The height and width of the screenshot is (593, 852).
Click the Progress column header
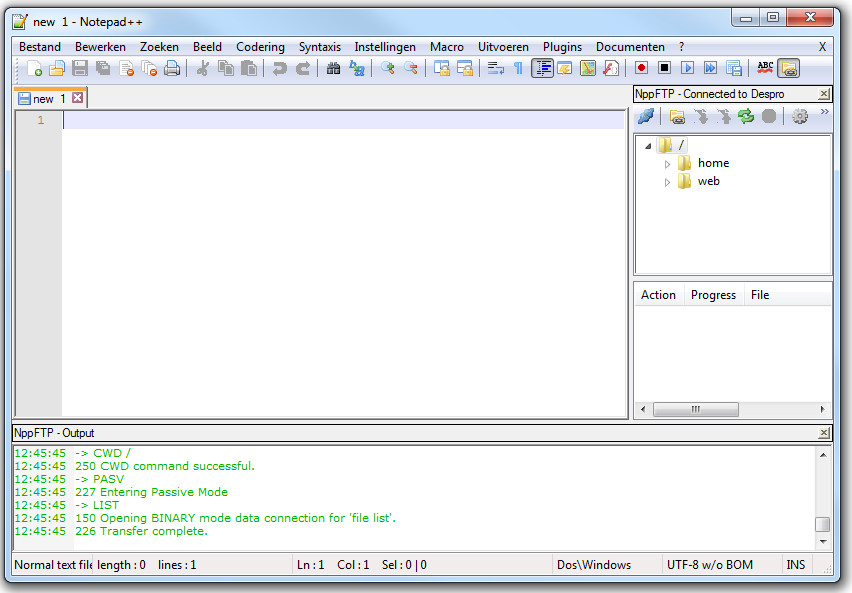click(x=713, y=295)
